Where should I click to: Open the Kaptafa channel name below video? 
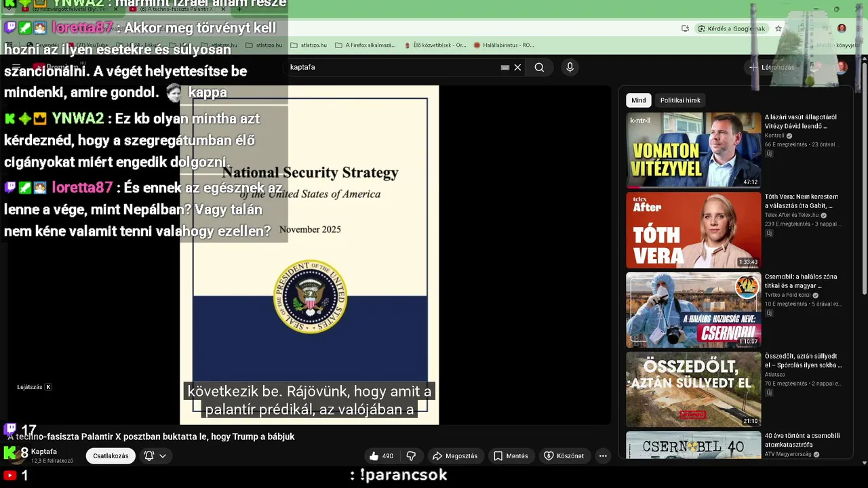point(44,452)
